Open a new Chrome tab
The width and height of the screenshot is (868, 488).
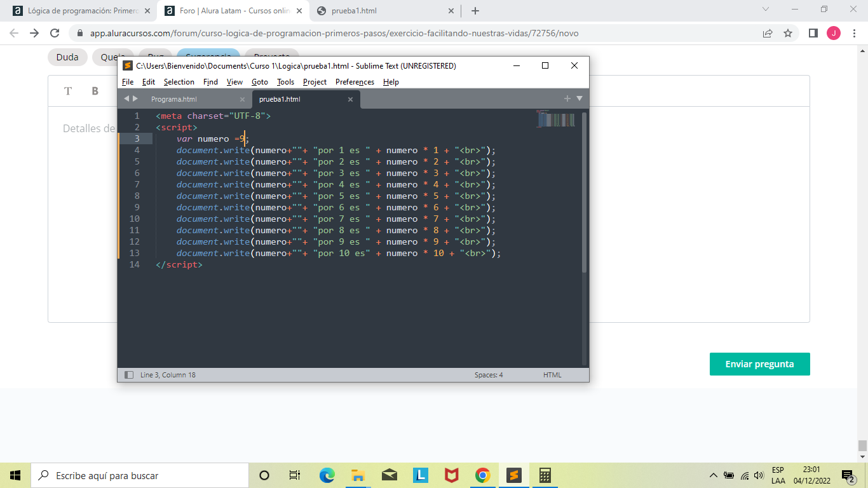tap(475, 11)
